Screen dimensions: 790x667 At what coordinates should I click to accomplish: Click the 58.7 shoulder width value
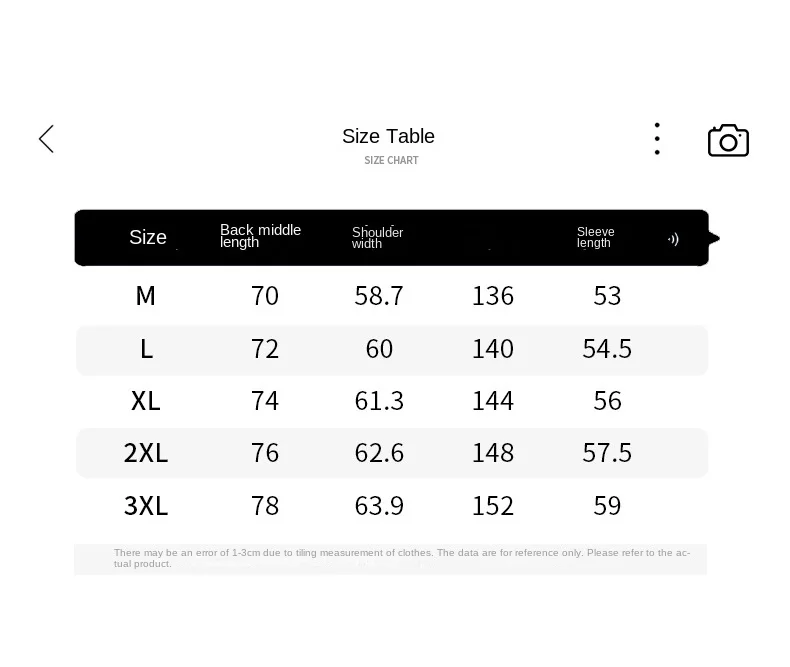pos(379,296)
